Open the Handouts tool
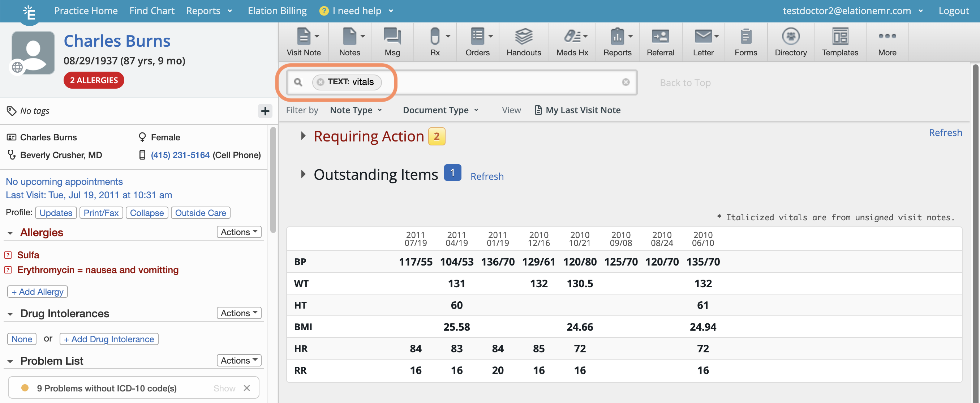The image size is (980, 403). 524,42
